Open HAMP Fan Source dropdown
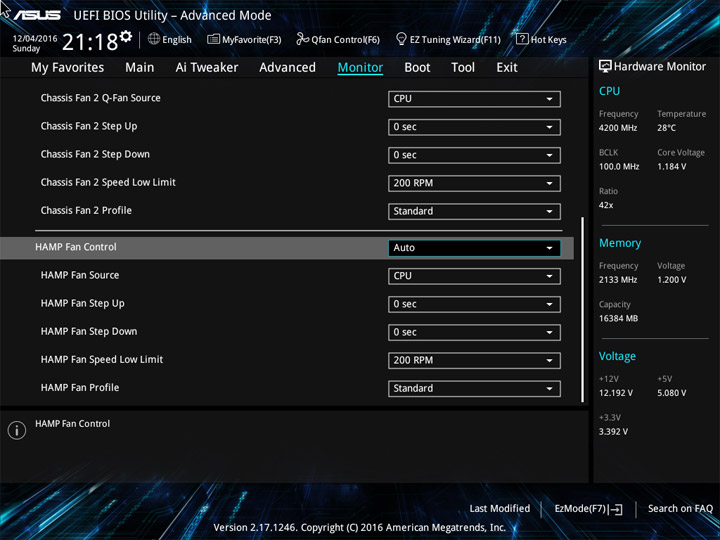The width and height of the screenshot is (720, 540). (x=474, y=276)
